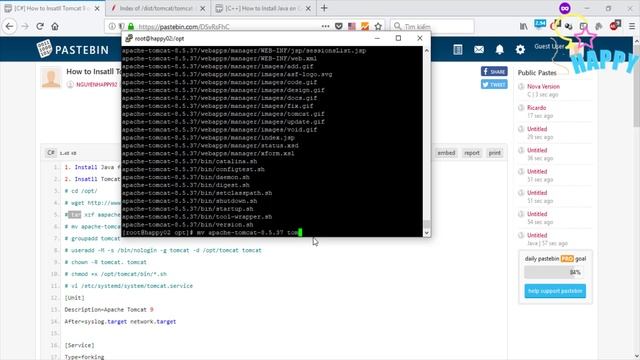Click the pastebin.com address bar URL
Image resolution: width=640 pixels, height=360 pixels.
(x=184, y=27)
